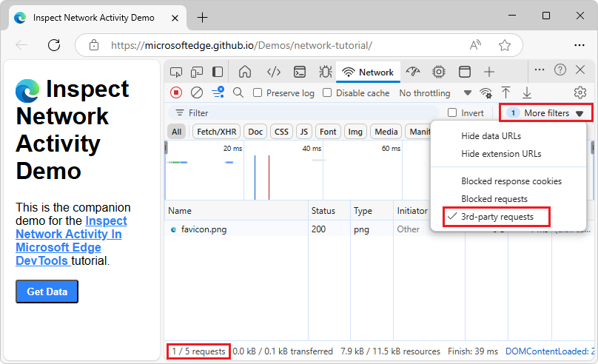Filter by Font requests

click(x=328, y=132)
